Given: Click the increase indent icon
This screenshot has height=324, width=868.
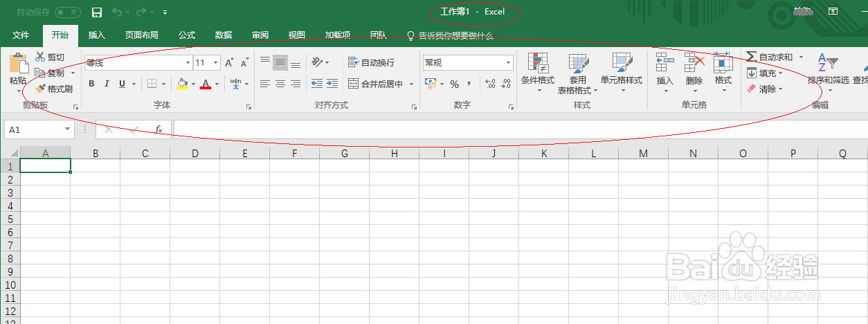Looking at the screenshot, I should (x=332, y=84).
